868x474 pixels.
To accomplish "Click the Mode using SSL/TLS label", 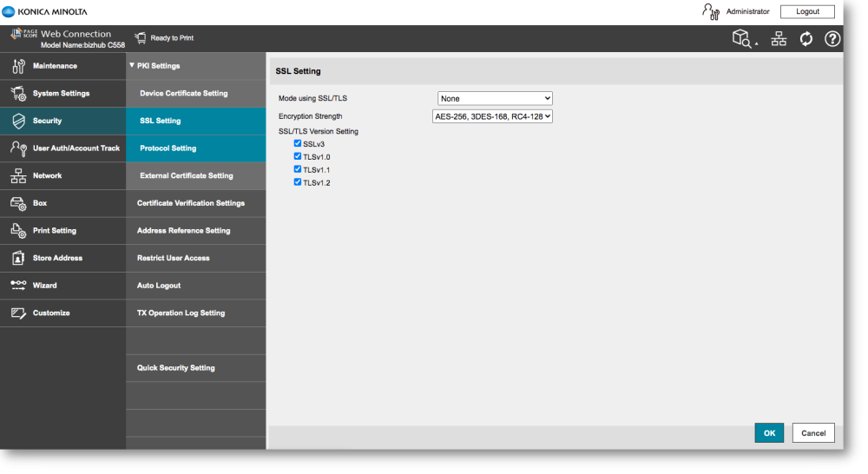I will click(312, 98).
